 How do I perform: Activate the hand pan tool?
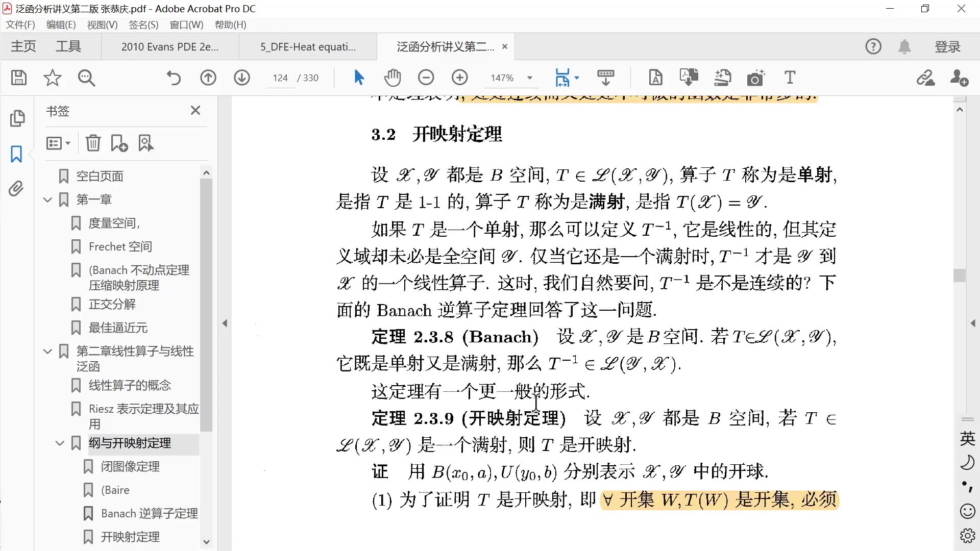coord(393,78)
